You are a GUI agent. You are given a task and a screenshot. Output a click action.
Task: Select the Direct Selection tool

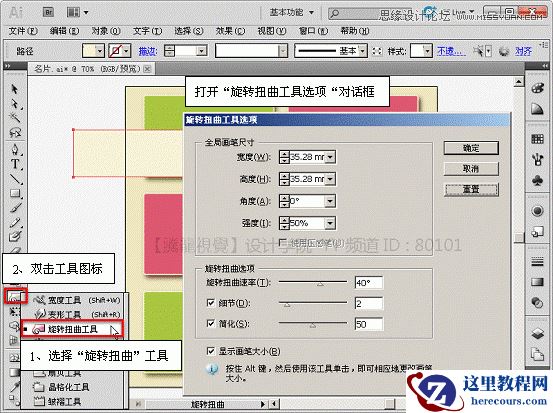point(14,103)
